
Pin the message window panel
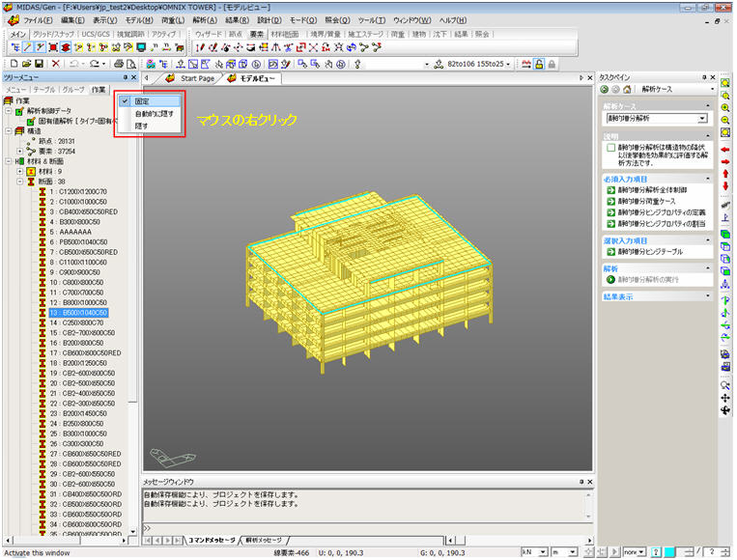pyautogui.click(x=581, y=482)
